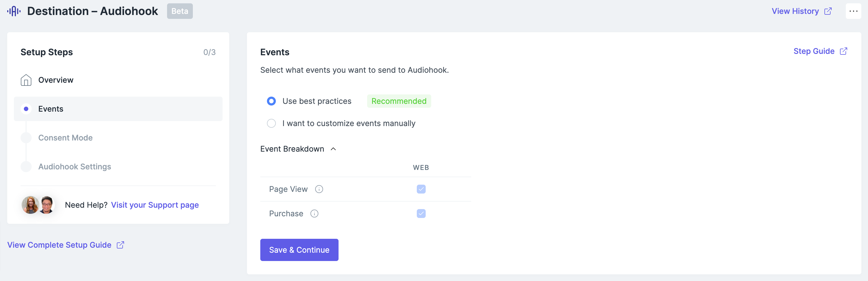Open the View History link
The image size is (868, 281).
[x=795, y=11]
